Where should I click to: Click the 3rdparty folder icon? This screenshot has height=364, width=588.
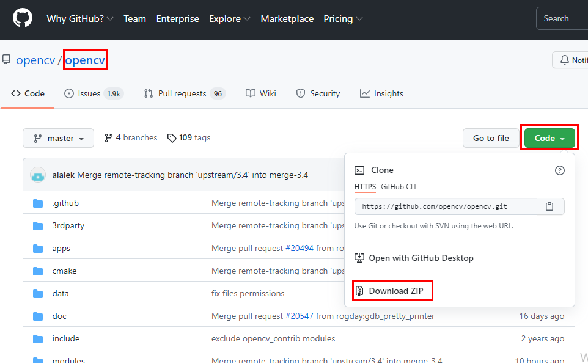38,226
